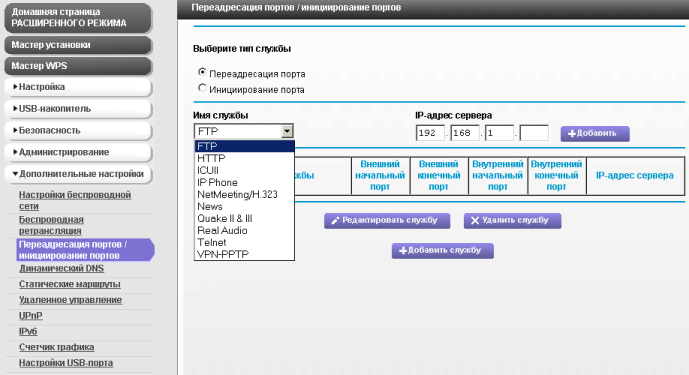
Task: Choose News in the service list
Action: [x=244, y=206]
